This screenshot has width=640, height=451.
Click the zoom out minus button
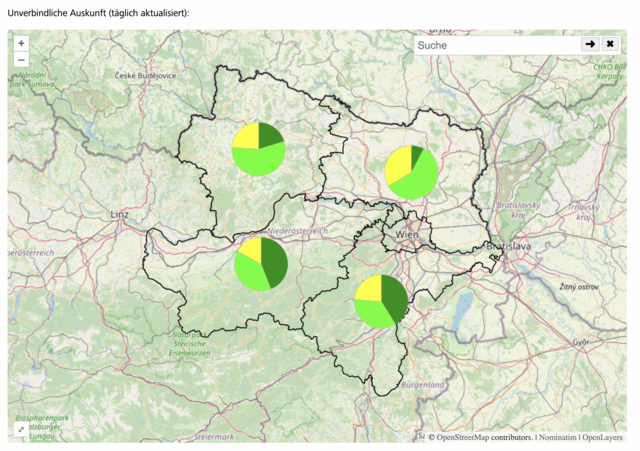coord(21,60)
